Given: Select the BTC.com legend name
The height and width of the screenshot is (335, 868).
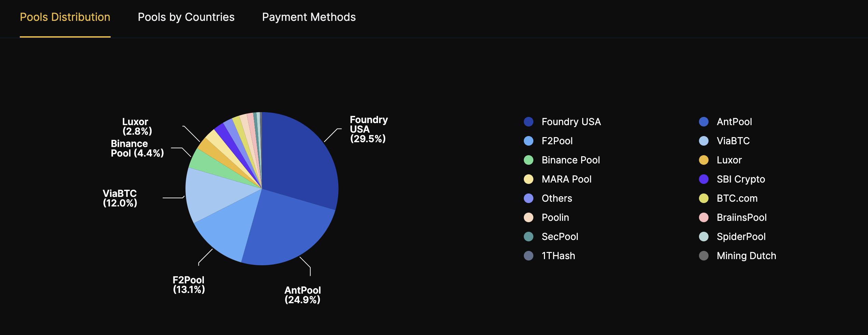Looking at the screenshot, I should (737, 198).
